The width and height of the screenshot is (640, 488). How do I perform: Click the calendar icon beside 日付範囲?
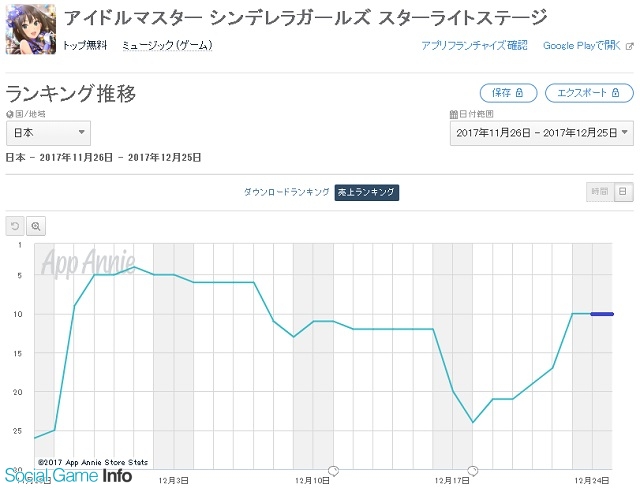[x=453, y=114]
